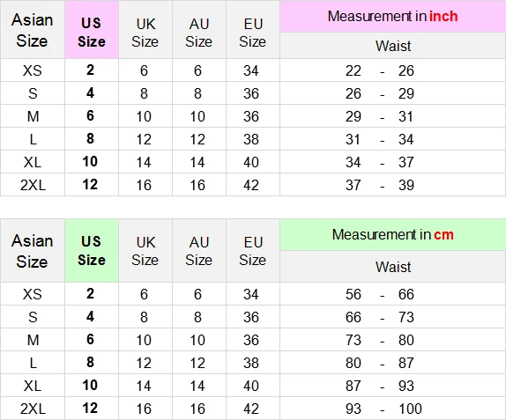Click the UK Size header in the cm table
This screenshot has height=420, width=506.
click(145, 251)
